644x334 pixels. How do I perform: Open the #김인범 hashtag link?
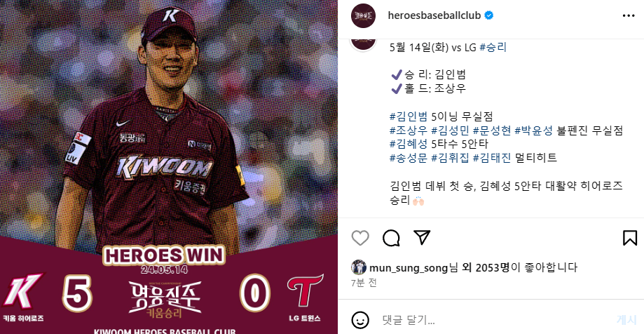point(403,116)
